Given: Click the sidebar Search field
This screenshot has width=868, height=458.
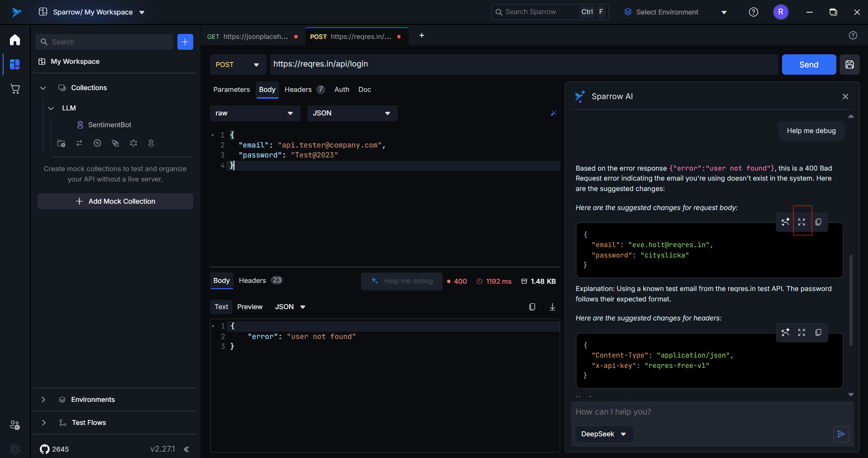Looking at the screenshot, I should (104, 42).
